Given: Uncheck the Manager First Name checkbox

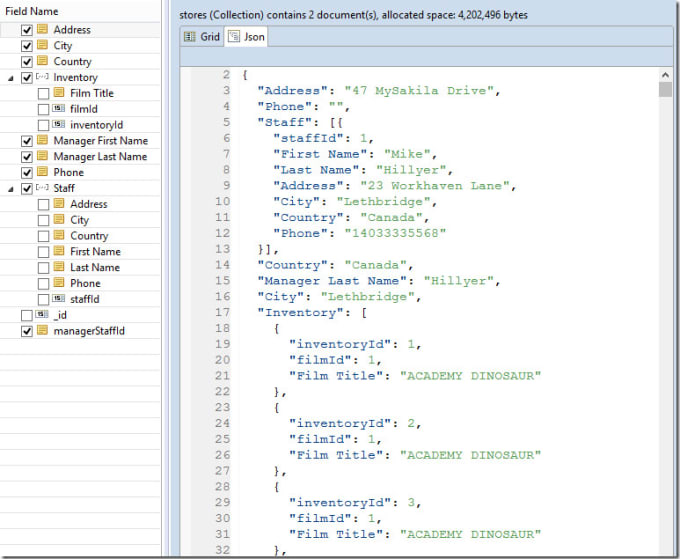Looking at the screenshot, I should point(27,141).
